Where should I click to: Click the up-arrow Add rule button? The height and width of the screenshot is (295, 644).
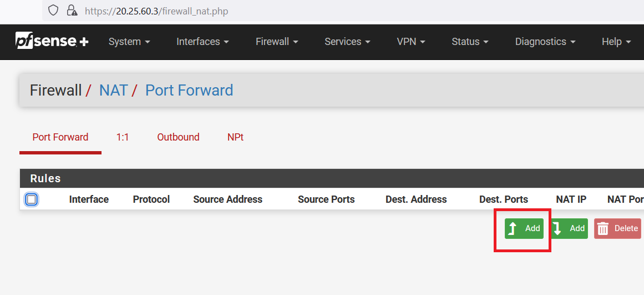(x=524, y=228)
